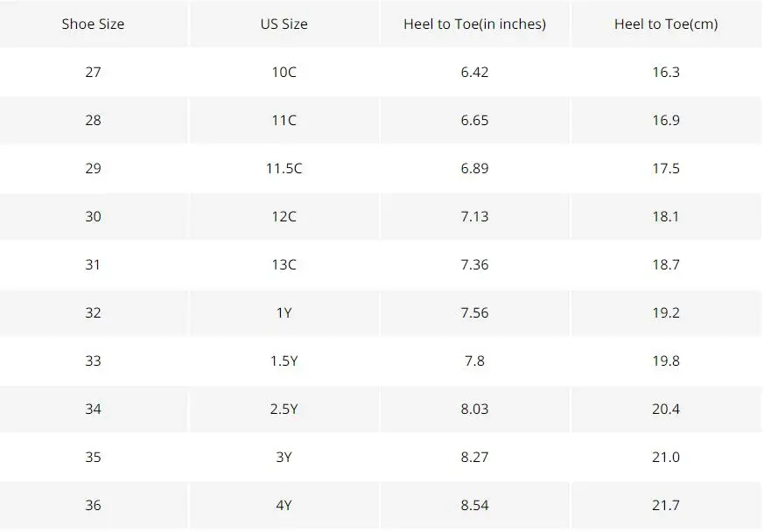Click the Shoe Size column header
Viewport: 764px width, 532px height.
[93, 24]
